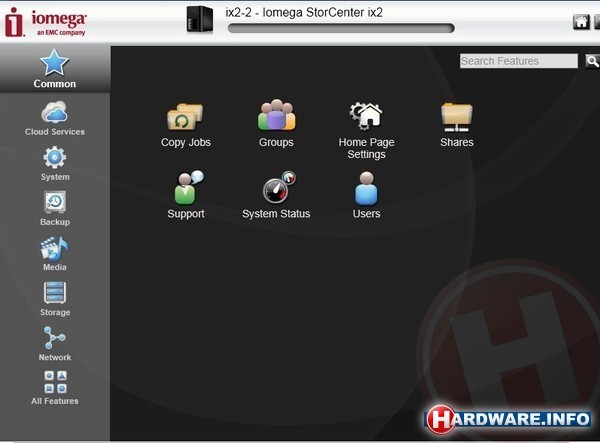Image resolution: width=600 pixels, height=443 pixels.
Task: Click the Iomega logo
Action: (x=46, y=22)
